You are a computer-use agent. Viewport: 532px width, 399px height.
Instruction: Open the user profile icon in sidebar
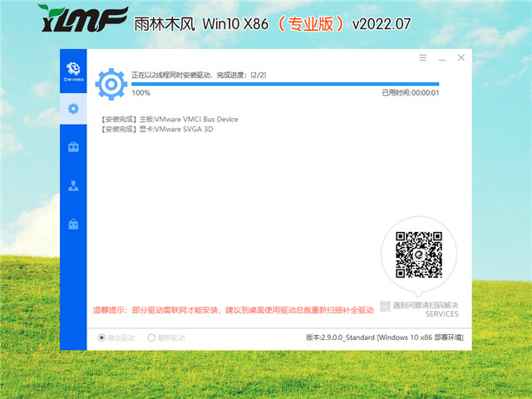pyautogui.click(x=73, y=185)
